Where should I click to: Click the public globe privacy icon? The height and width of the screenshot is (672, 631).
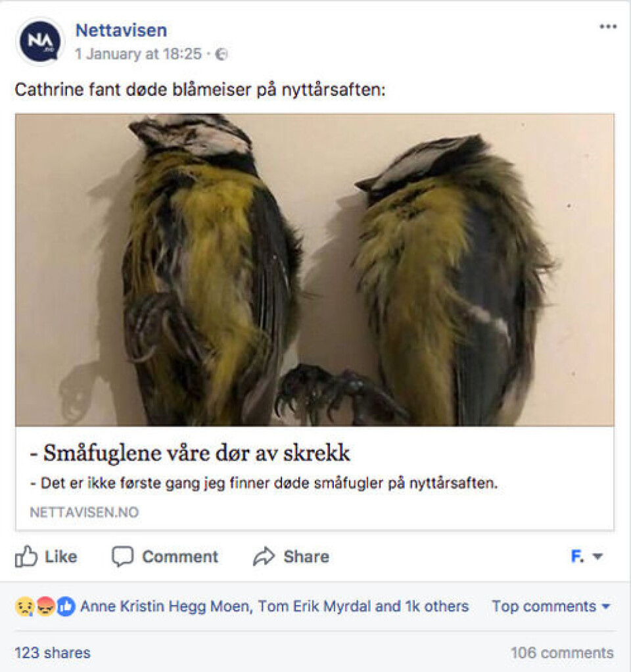[x=221, y=54]
